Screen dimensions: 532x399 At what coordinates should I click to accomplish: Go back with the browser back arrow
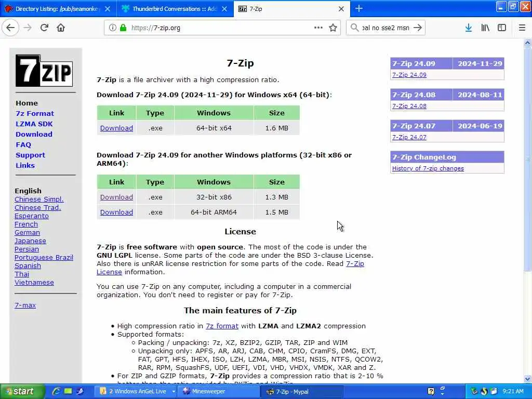click(x=10, y=28)
